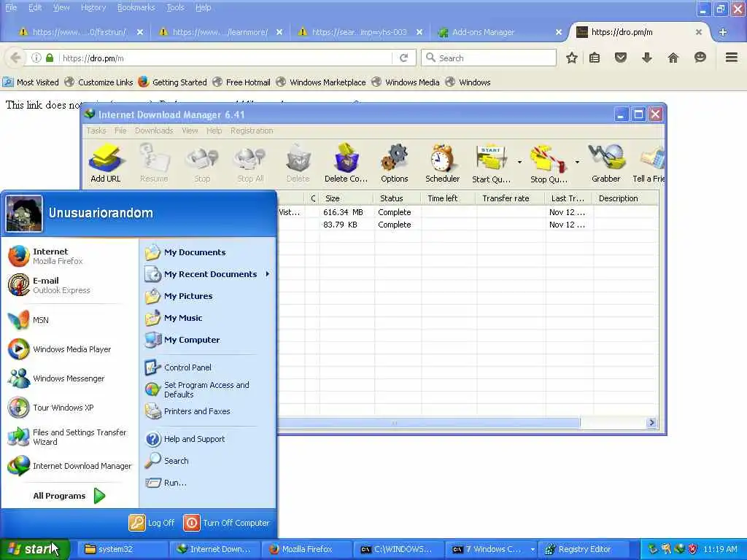The height and width of the screenshot is (560, 747).
Task: Launch Internet Download Manager from Start menu
Action: pyautogui.click(x=69, y=466)
